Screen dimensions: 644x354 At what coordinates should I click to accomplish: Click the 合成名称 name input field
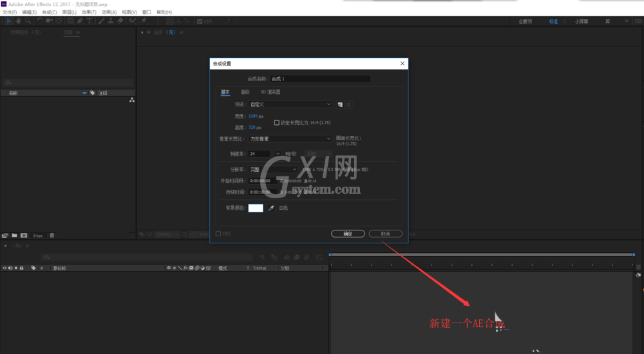(x=320, y=79)
